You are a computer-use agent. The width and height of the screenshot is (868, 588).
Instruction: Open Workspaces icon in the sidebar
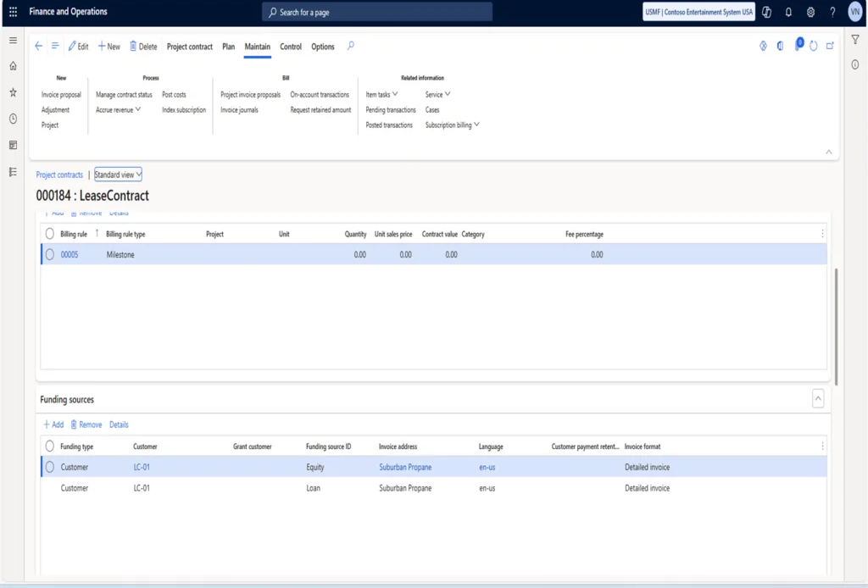tap(13, 145)
